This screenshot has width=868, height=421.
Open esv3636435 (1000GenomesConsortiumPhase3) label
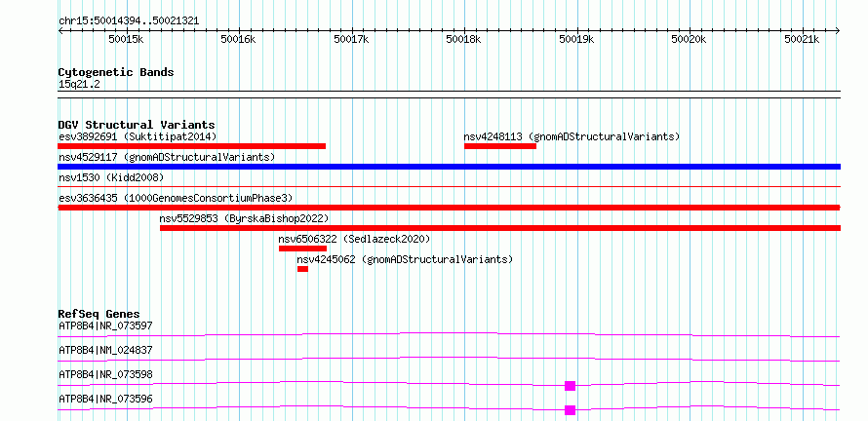pos(176,198)
